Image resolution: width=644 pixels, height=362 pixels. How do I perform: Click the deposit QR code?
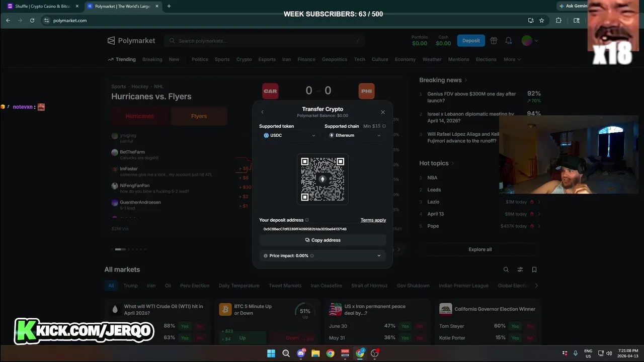pos(323,179)
